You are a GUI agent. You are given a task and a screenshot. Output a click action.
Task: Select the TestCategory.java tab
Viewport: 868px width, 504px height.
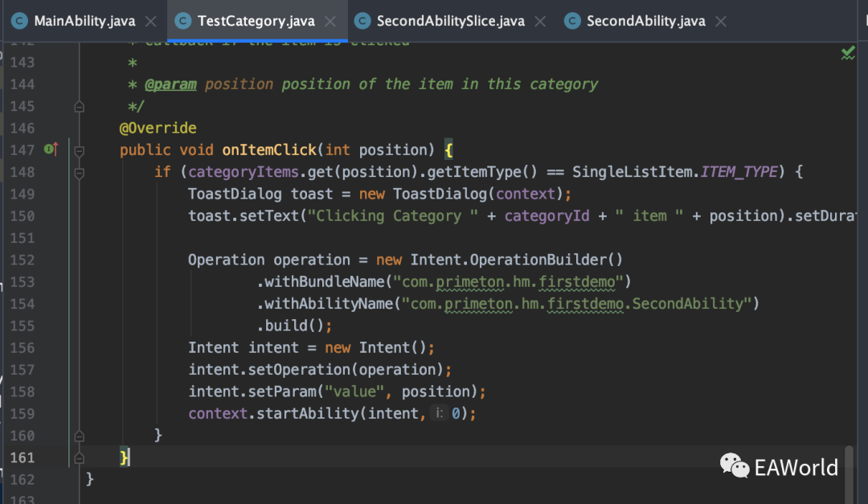[256, 21]
